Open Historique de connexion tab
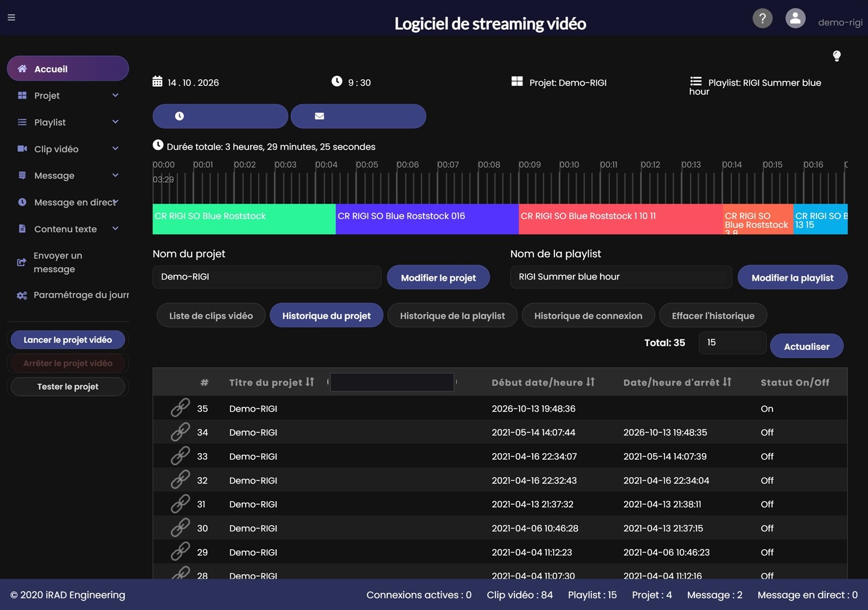The width and height of the screenshot is (868, 610). (588, 316)
